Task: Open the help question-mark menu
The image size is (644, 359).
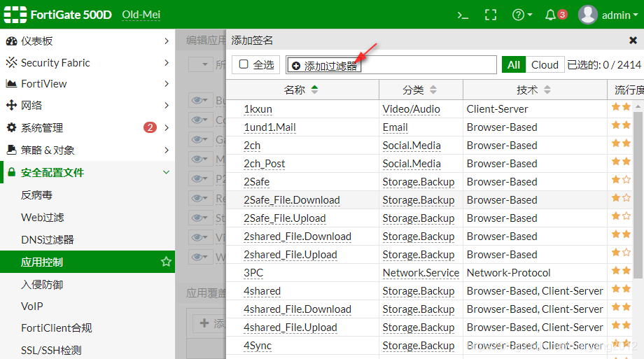Action: click(x=521, y=15)
